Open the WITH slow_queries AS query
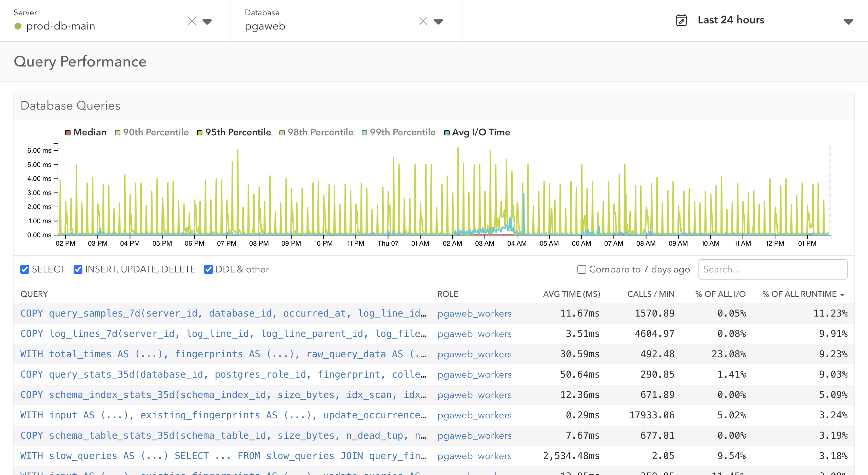Screen dimensions: 868x475 click(223, 456)
